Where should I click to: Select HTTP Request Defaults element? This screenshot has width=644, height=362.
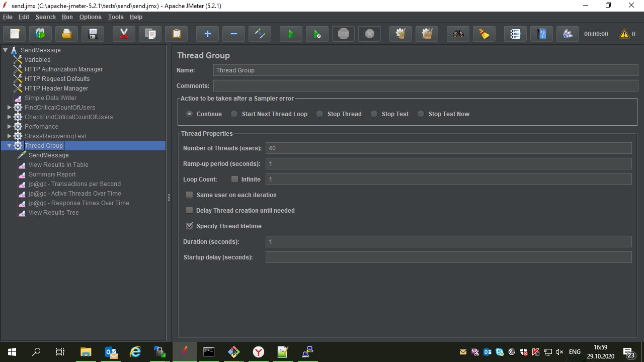pos(57,79)
